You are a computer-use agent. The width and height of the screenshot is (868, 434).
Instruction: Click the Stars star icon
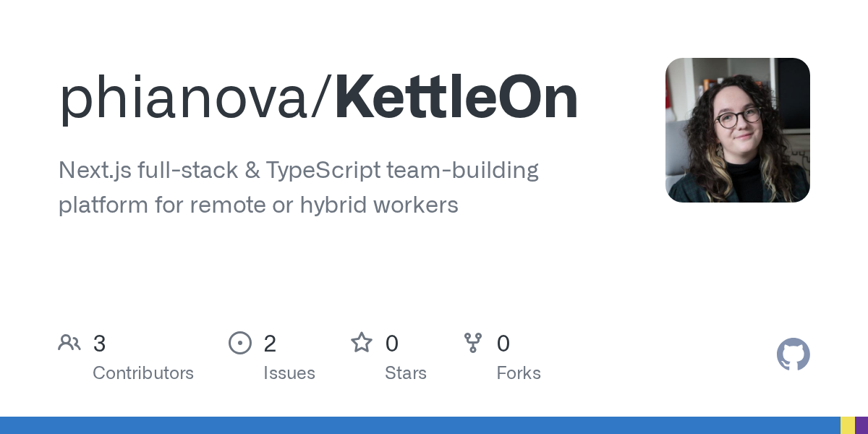coord(362,343)
